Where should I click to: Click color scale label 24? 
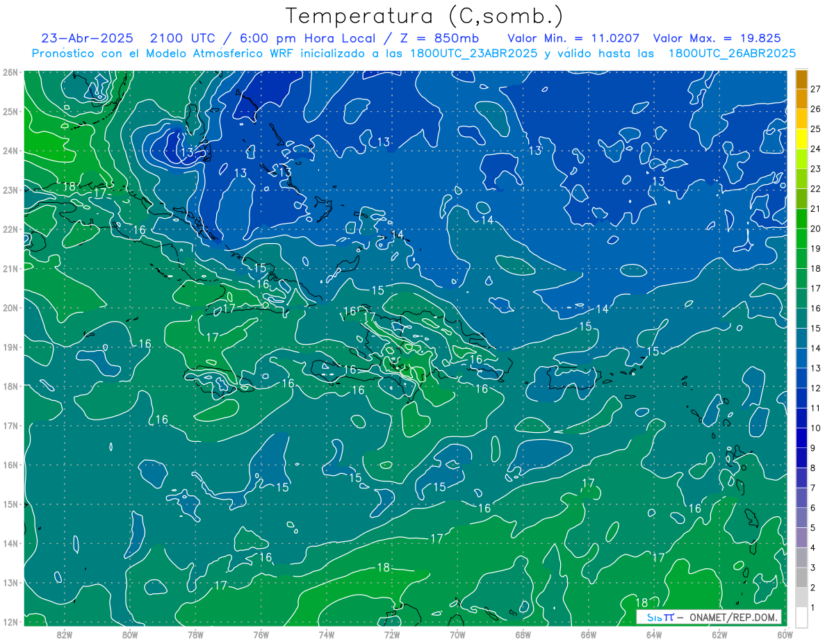815,148
